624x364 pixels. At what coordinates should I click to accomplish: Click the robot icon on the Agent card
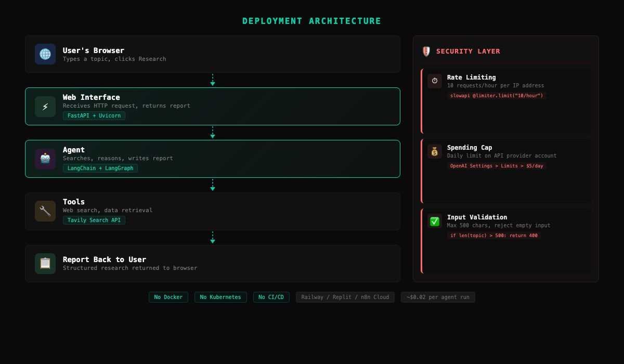point(45,159)
